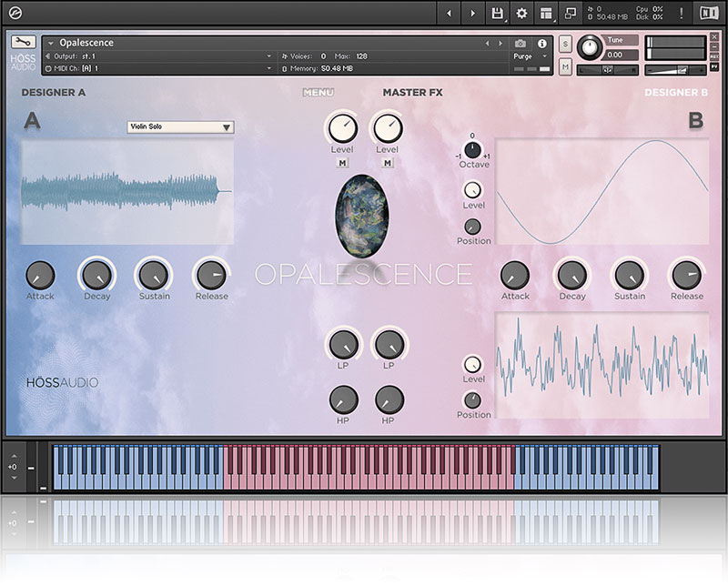Expand the Purge dropdown

528,56
